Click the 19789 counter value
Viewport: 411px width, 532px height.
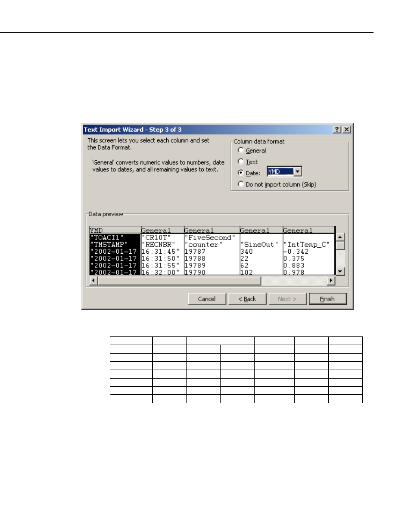point(195,265)
